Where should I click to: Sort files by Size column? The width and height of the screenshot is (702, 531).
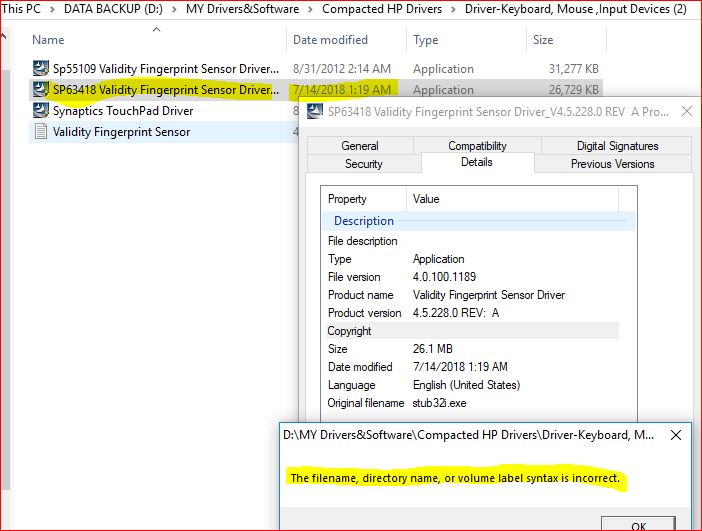[x=543, y=40]
